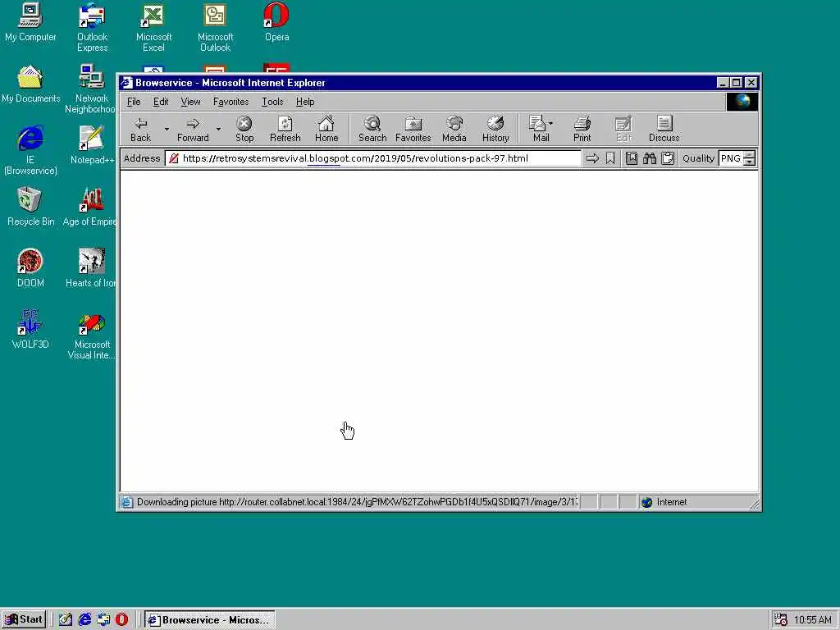Click the insecure padlock icon in the address field
Image resolution: width=840 pixels, height=630 pixels.
[174, 158]
